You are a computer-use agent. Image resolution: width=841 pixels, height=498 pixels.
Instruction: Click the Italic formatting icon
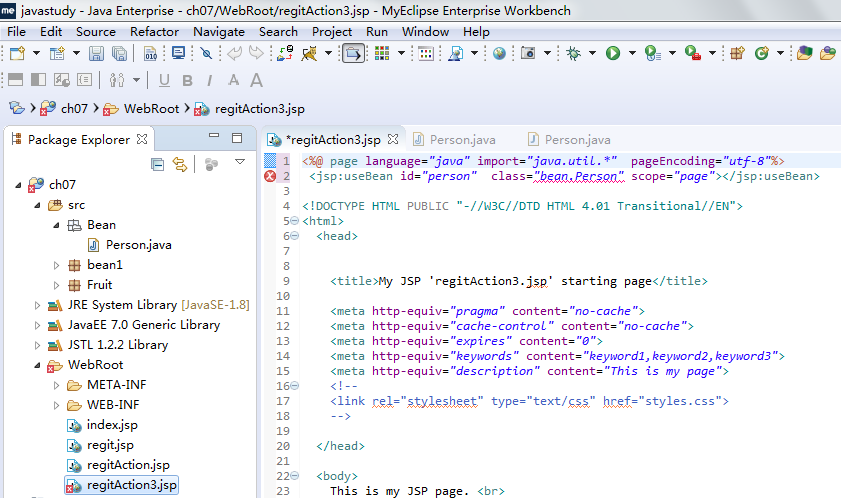[x=209, y=80]
